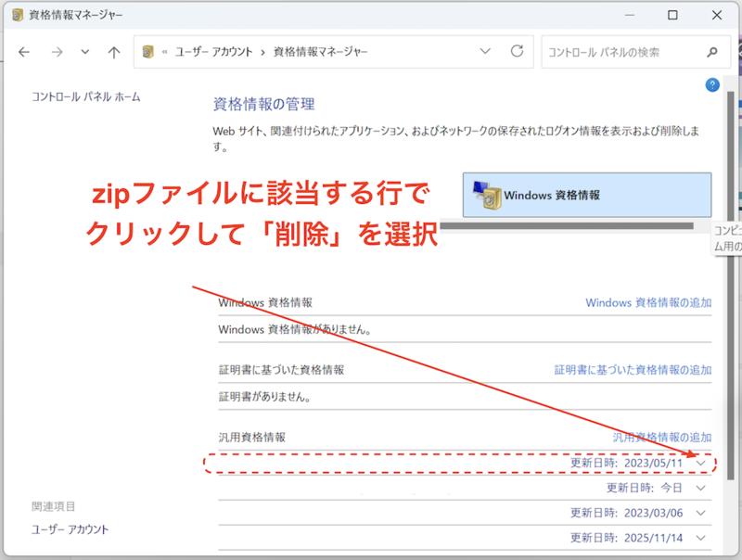Expand the credential row updated 今日
The image size is (742, 560).
701,488
